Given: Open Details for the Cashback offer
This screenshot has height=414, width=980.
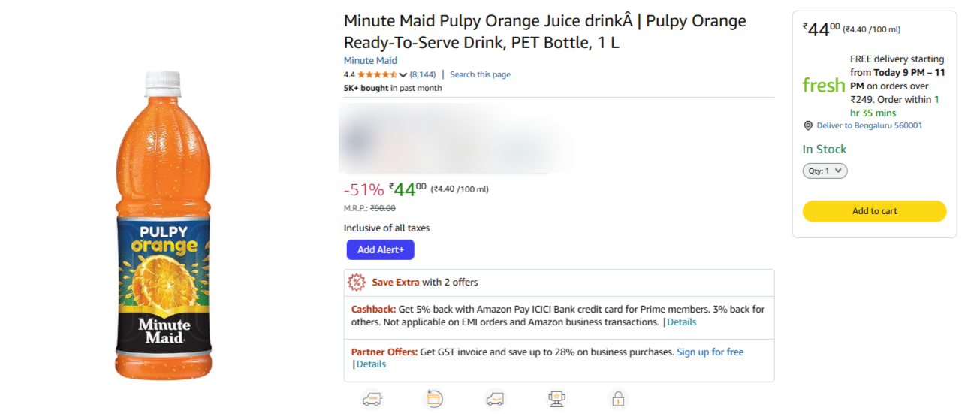Looking at the screenshot, I should pyautogui.click(x=681, y=322).
